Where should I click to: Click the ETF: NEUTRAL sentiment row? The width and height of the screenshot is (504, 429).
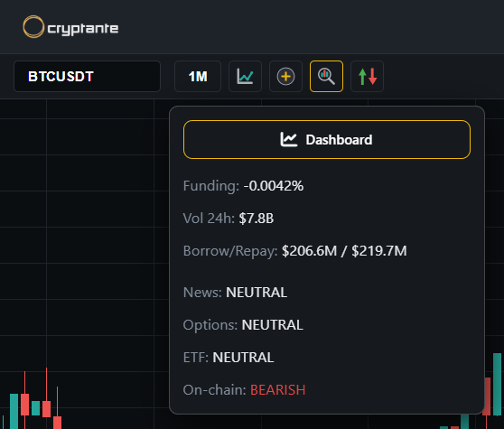coord(229,358)
